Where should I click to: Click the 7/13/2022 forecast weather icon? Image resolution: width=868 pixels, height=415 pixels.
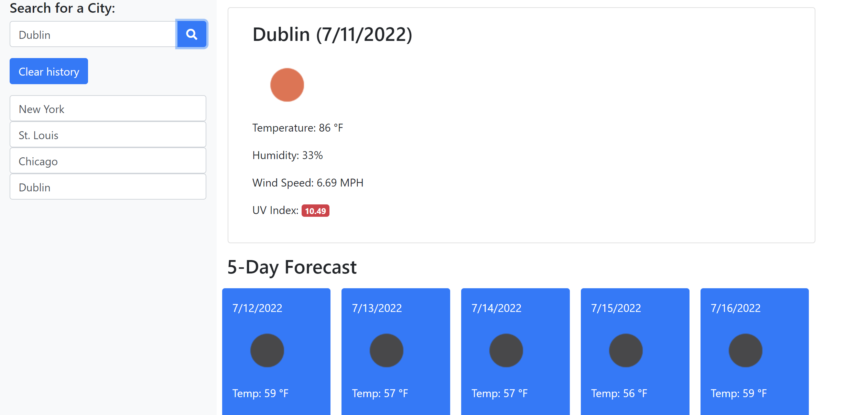387,350
